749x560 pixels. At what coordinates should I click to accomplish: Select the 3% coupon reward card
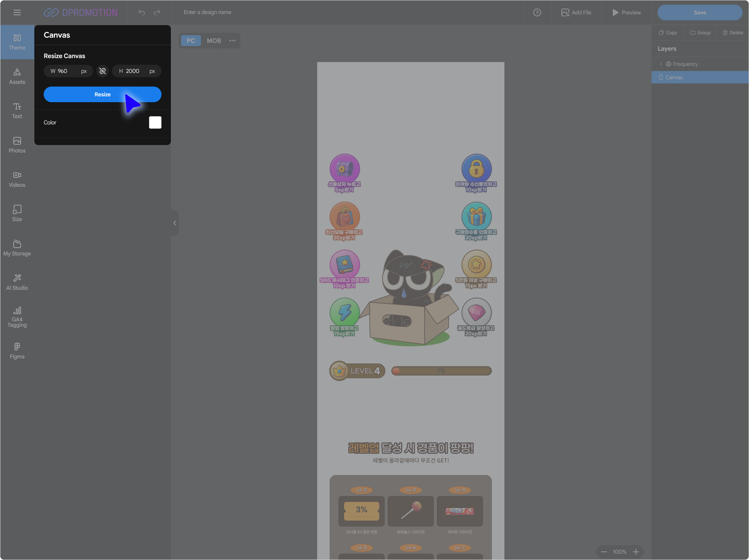click(362, 511)
